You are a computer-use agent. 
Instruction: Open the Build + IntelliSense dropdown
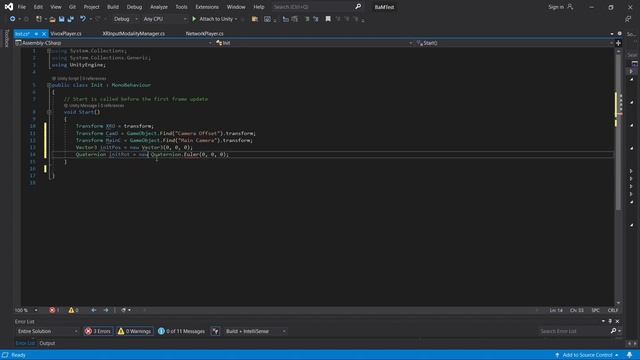coord(256,331)
